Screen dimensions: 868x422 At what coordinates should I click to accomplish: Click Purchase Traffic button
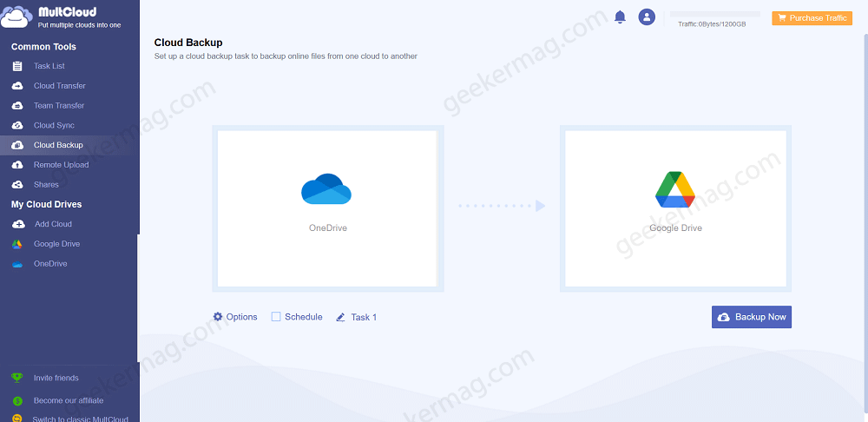click(812, 18)
